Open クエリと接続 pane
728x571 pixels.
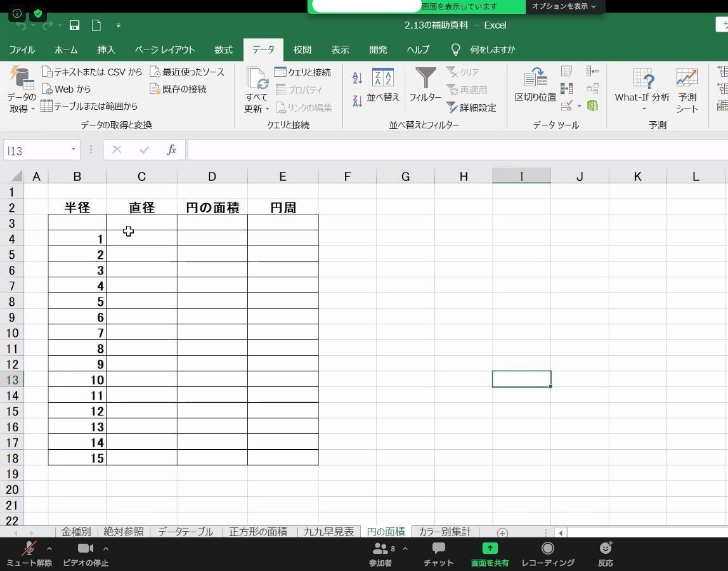[x=302, y=72]
